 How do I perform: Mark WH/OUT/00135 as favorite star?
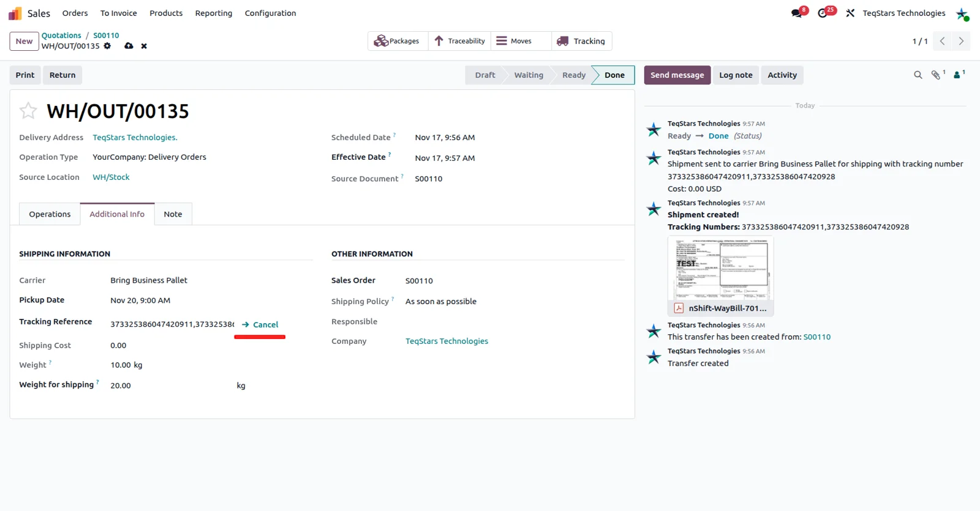[28, 111]
